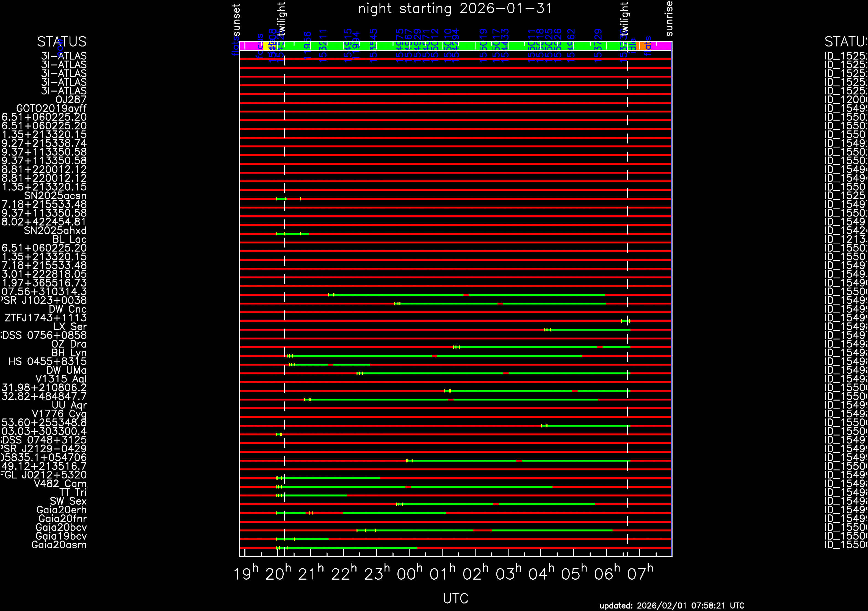
Task: Click the orange flats segment near sunrise
Action: point(642,46)
